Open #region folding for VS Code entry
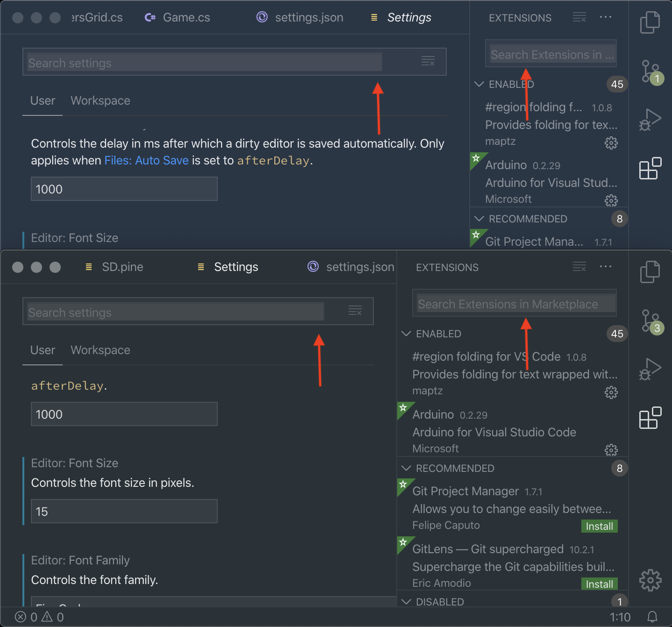 512,374
